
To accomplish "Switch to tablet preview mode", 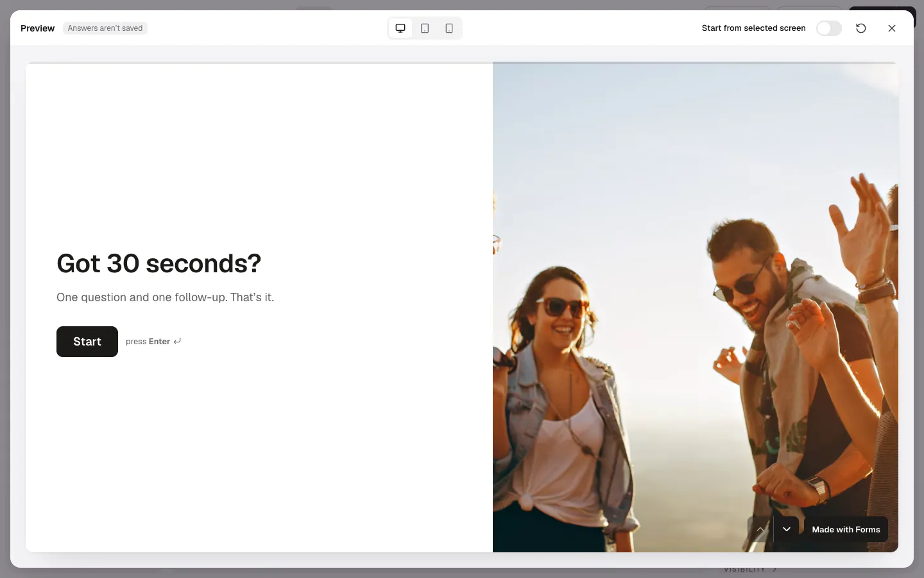I will click(425, 28).
